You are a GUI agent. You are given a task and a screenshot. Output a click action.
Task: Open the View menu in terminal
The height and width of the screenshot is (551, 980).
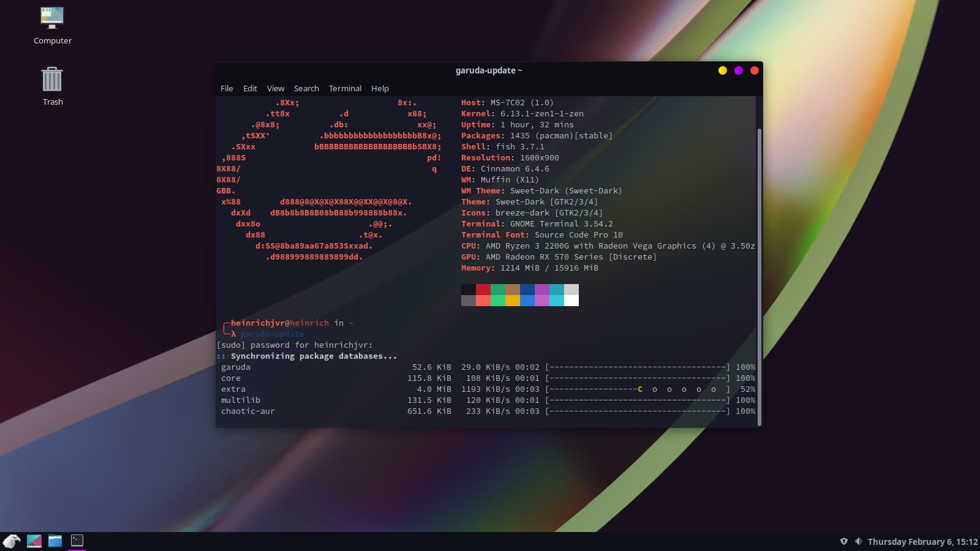click(276, 88)
